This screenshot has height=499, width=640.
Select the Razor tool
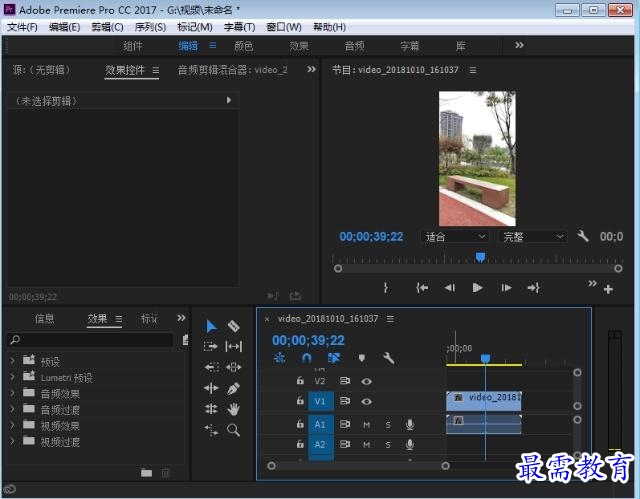[x=233, y=326]
